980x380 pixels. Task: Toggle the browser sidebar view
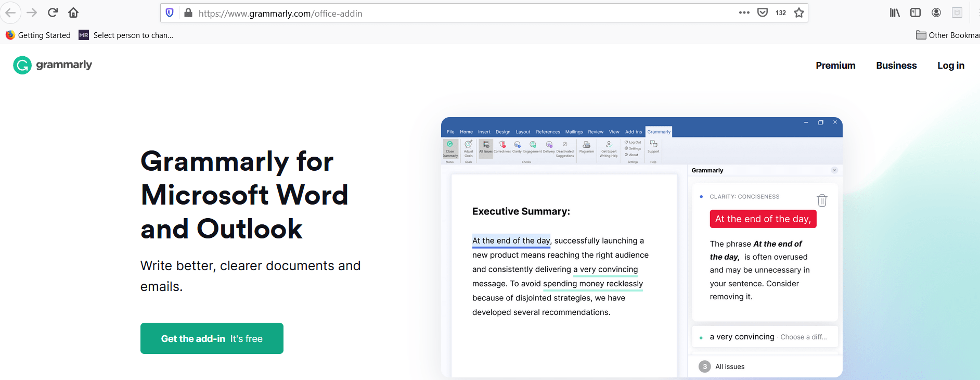tap(915, 12)
